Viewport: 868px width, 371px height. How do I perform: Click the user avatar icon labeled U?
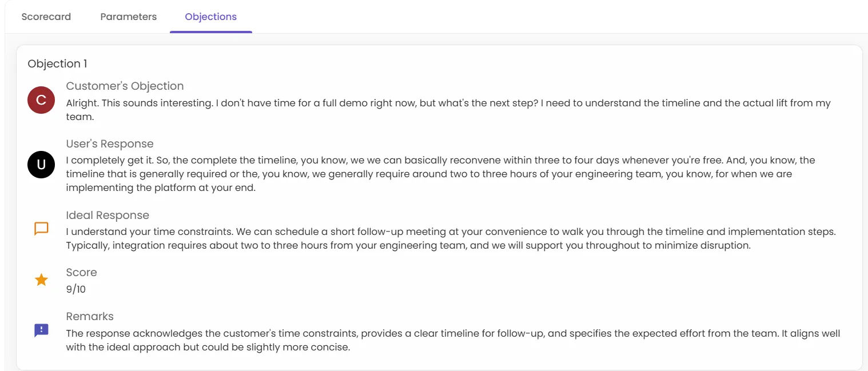[x=41, y=165]
